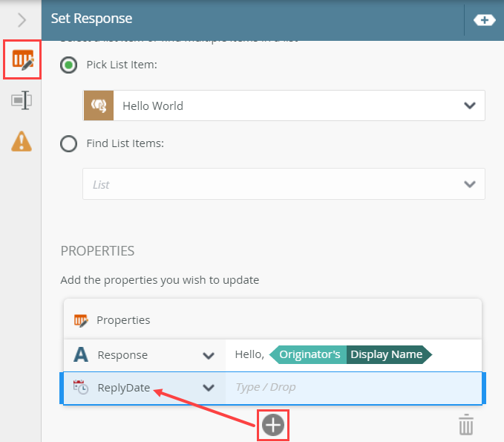504x442 pixels.
Task: Click the add property plus button
Action: 273,425
